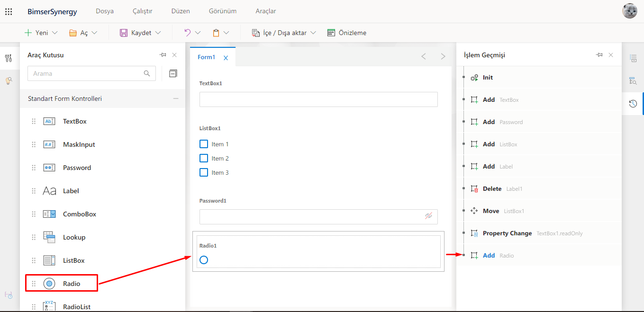Viewport: 644px width, 312px height.
Task: Select the Radio1 radio button on form
Action: (x=204, y=260)
